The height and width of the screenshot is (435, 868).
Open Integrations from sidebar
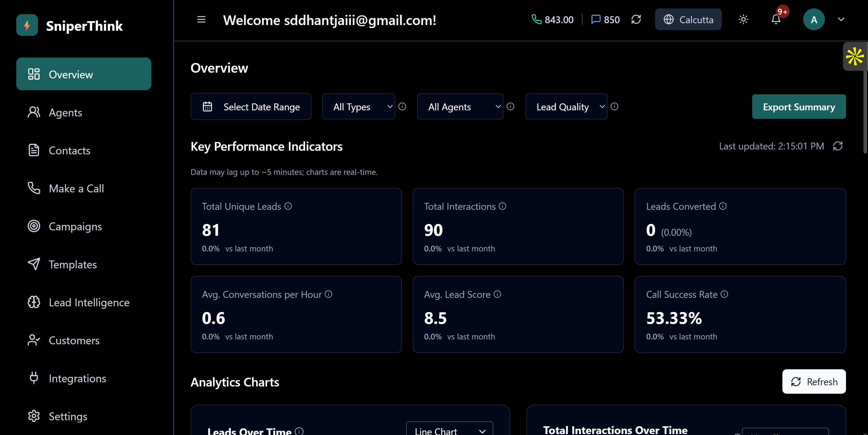[84, 378]
